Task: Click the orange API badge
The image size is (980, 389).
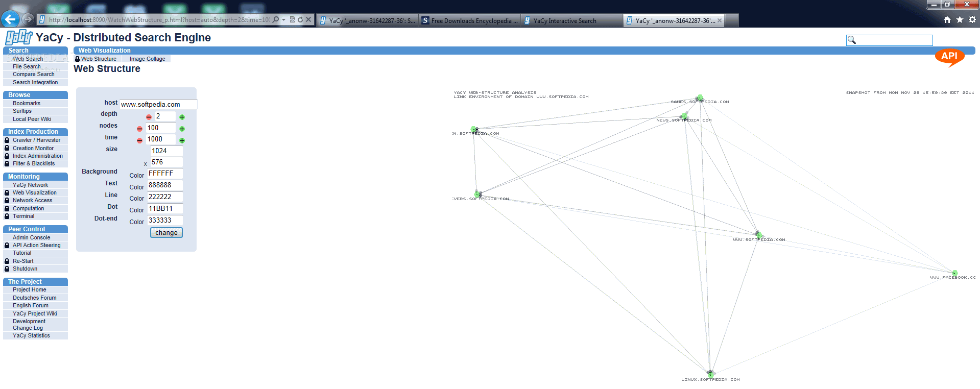Action: tap(949, 57)
